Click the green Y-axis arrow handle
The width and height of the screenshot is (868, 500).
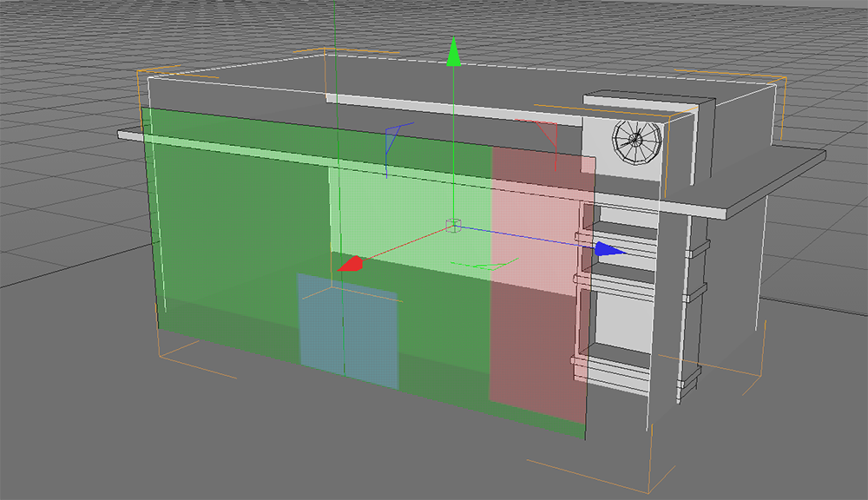(x=453, y=51)
